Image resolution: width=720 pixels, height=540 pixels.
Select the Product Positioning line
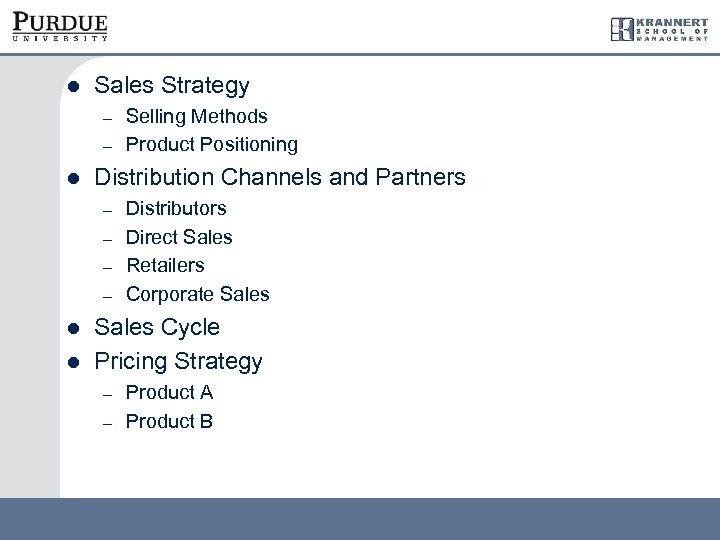point(211,144)
